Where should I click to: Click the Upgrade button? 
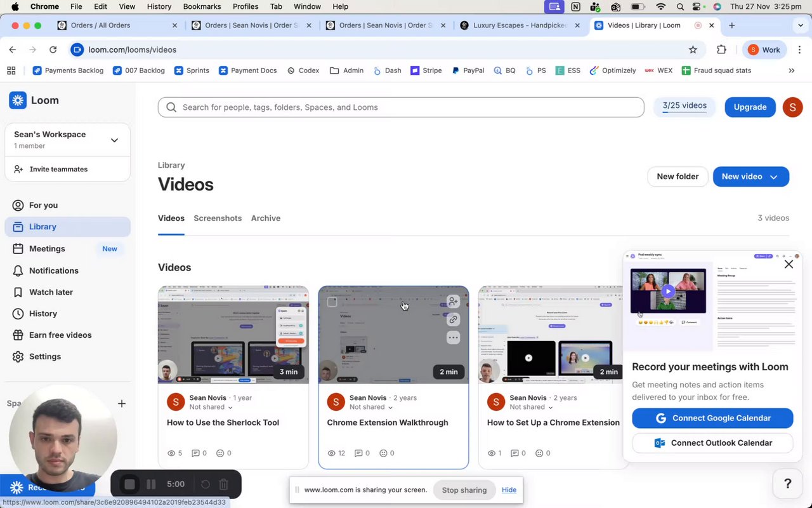[750, 107]
